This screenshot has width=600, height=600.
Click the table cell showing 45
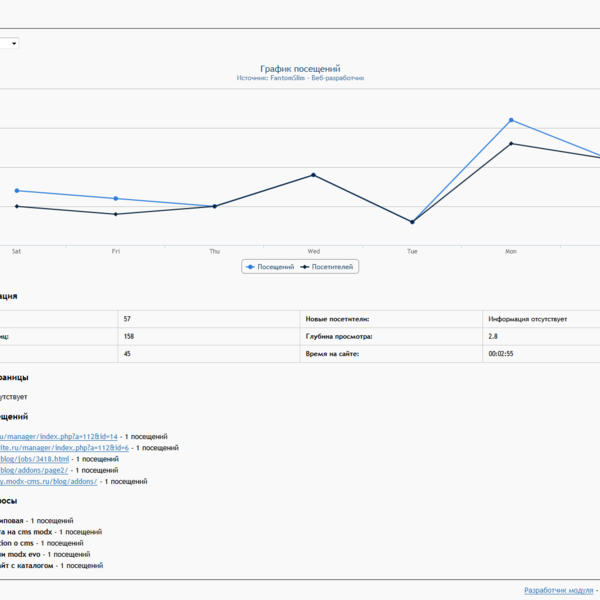(x=209, y=354)
